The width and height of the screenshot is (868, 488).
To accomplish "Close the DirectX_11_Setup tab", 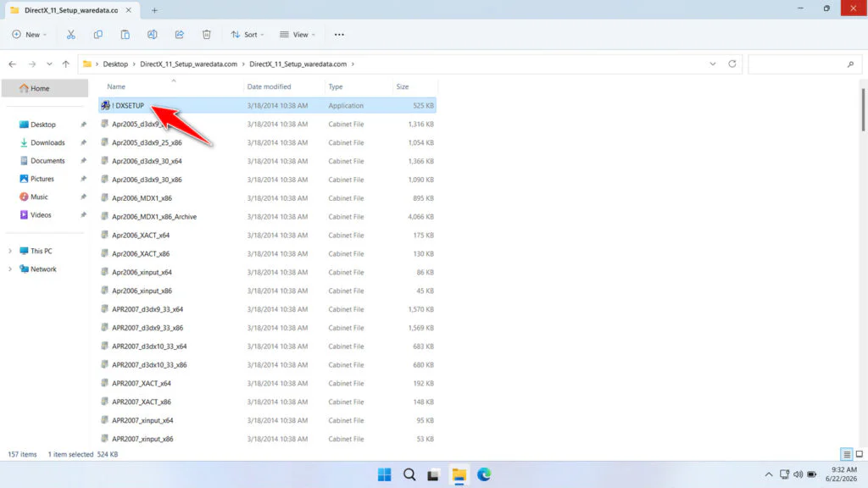I will pos(129,10).
